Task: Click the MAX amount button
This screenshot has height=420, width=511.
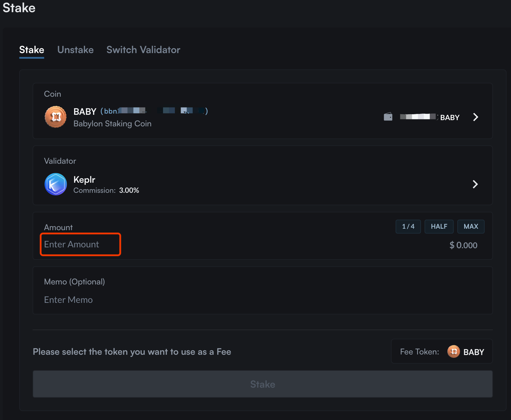Action: point(471,226)
